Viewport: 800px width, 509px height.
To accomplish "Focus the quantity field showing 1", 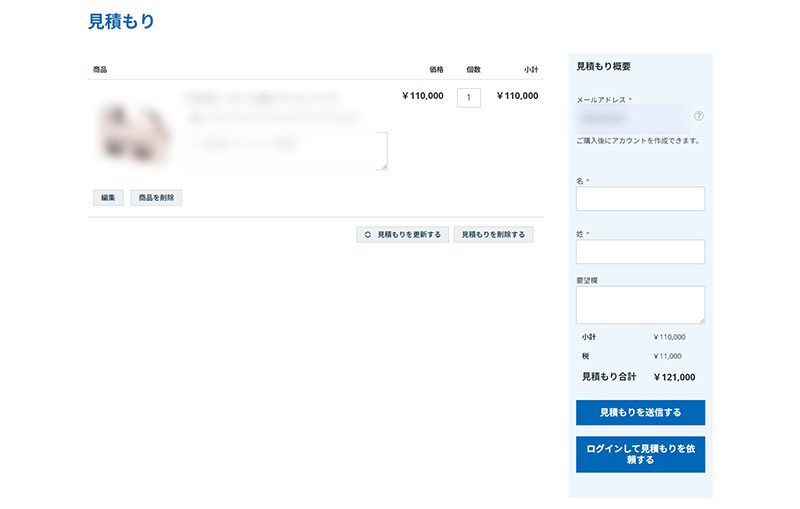I will click(x=468, y=97).
